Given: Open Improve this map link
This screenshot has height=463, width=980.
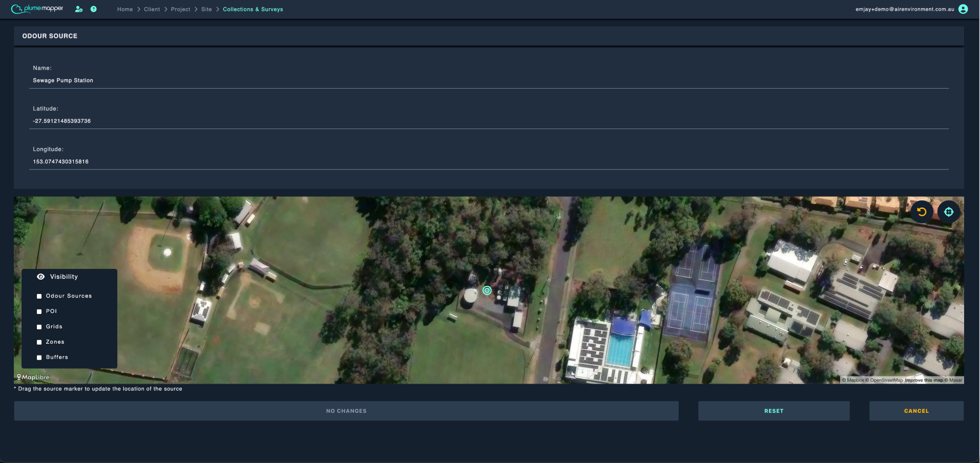Looking at the screenshot, I should point(924,380).
